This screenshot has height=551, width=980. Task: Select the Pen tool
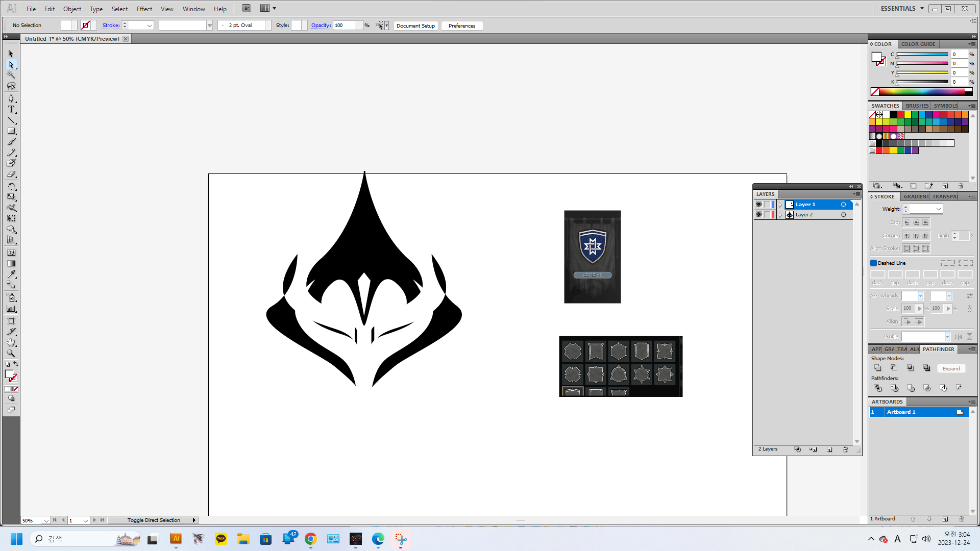(x=11, y=98)
